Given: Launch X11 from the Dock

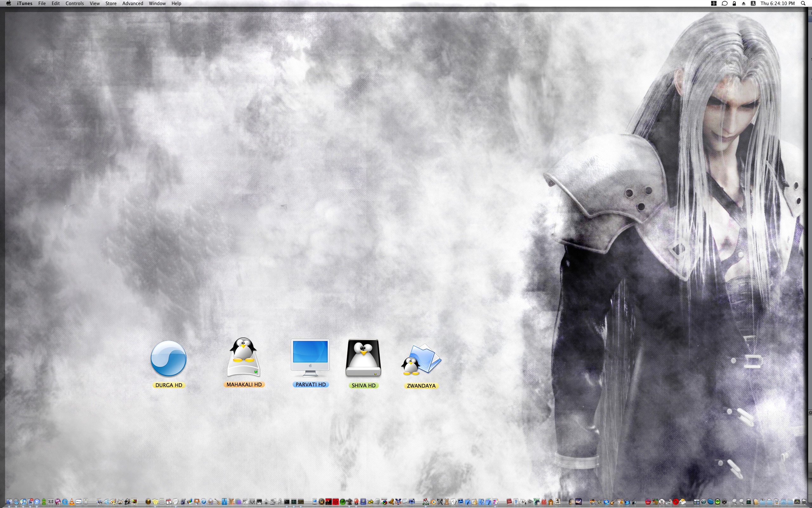Looking at the screenshot, I should (x=51, y=502).
